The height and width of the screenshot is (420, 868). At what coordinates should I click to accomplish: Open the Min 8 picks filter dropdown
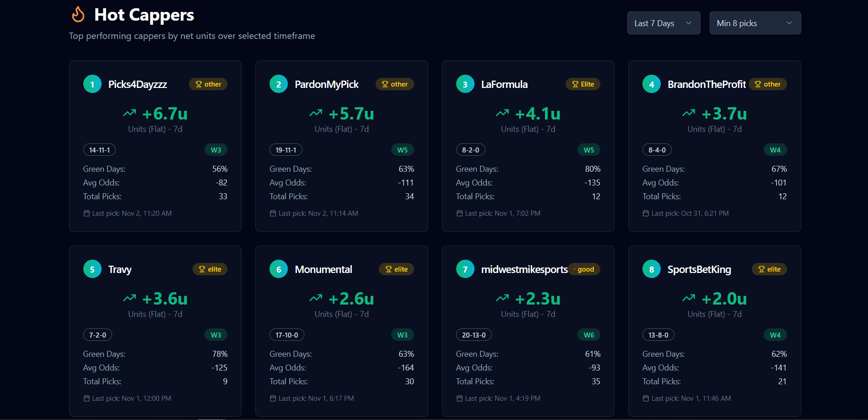(755, 23)
